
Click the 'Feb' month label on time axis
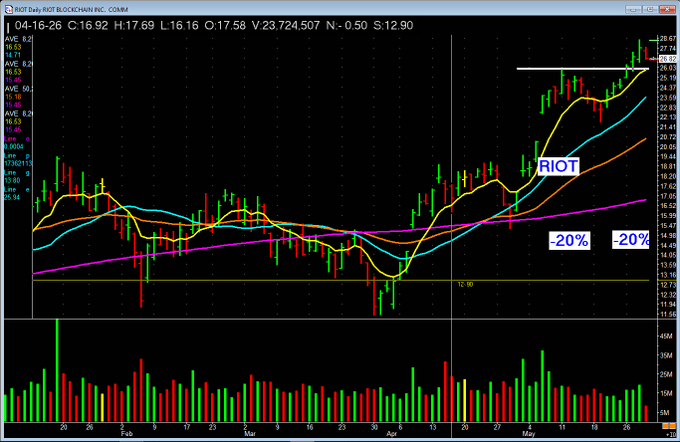(126, 433)
